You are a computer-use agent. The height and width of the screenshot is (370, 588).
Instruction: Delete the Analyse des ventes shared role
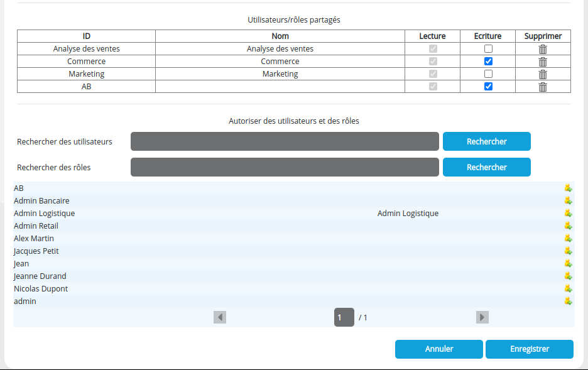[x=543, y=49]
